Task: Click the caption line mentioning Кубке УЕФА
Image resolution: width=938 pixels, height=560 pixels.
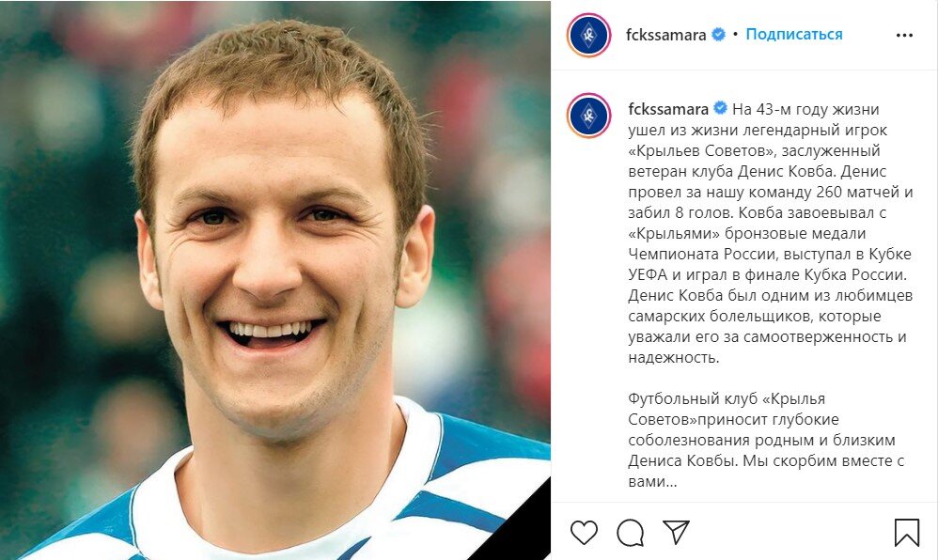Action: pos(770,254)
